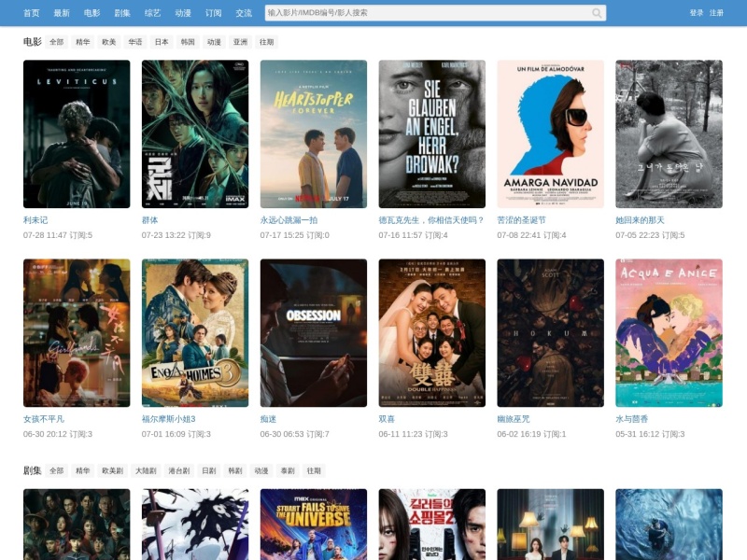Open the black-and-white 她回来的那天 poster

click(669, 133)
